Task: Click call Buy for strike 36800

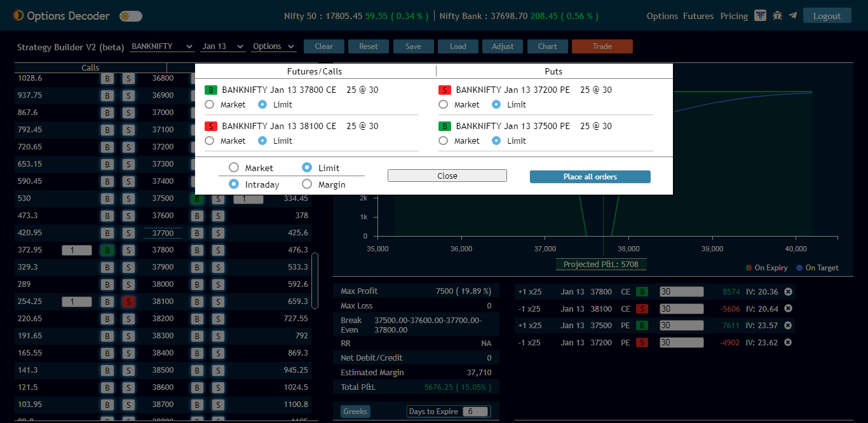Action: tap(107, 78)
